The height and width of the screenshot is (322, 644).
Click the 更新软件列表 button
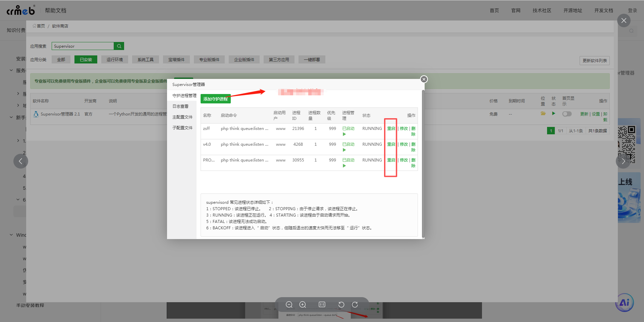coord(595,60)
